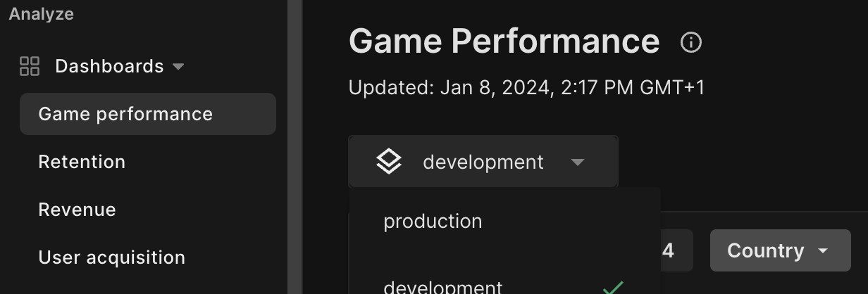Select the Dashboards sidebar label
This screenshot has width=868, height=294.
[x=109, y=67]
